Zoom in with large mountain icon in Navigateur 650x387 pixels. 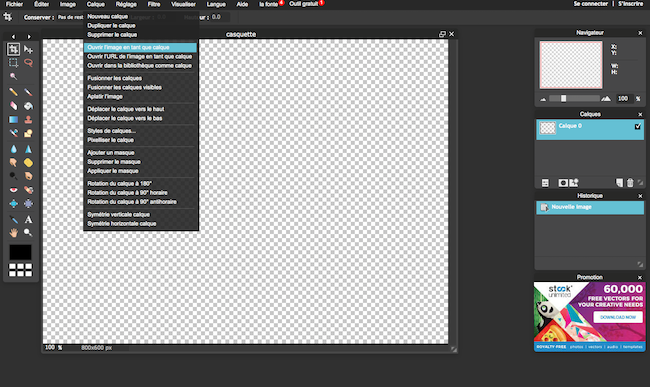[x=606, y=99]
